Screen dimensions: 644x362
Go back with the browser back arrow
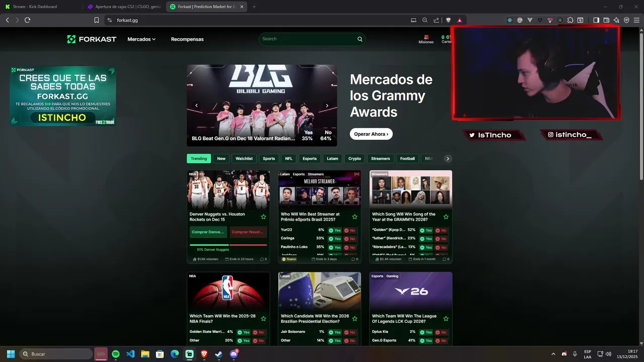click(x=7, y=20)
